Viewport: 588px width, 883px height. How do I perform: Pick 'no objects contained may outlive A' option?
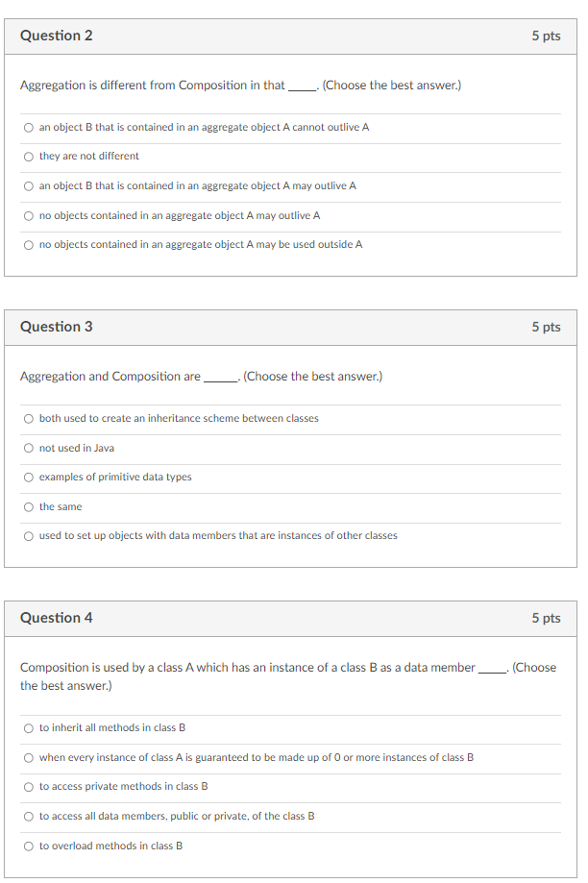(x=29, y=215)
